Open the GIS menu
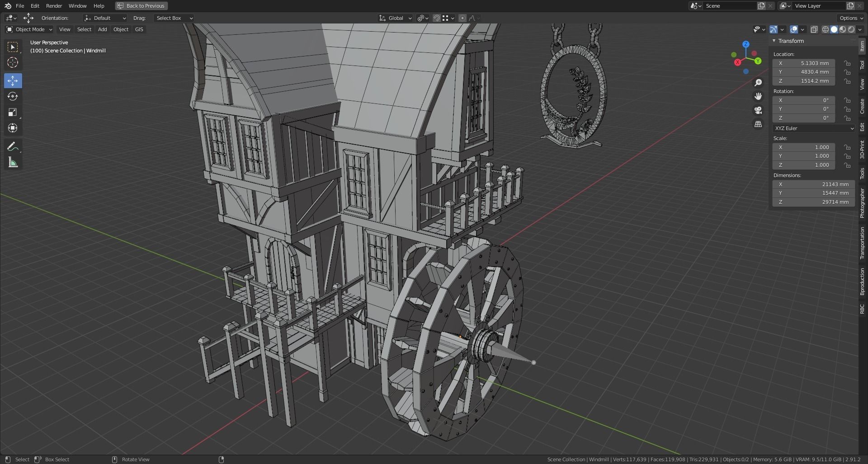Screen dimensions: 868x464 (x=139, y=29)
